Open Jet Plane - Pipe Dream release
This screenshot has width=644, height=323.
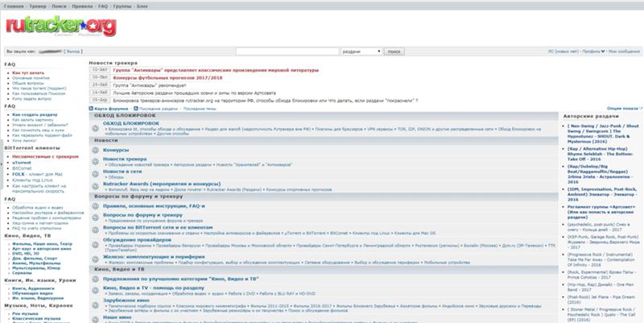pos(601,299)
